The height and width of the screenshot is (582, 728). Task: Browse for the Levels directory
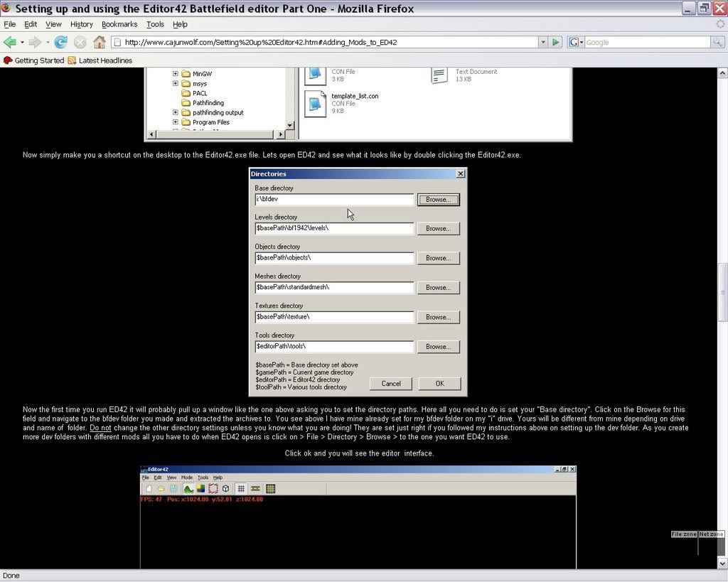coord(438,228)
